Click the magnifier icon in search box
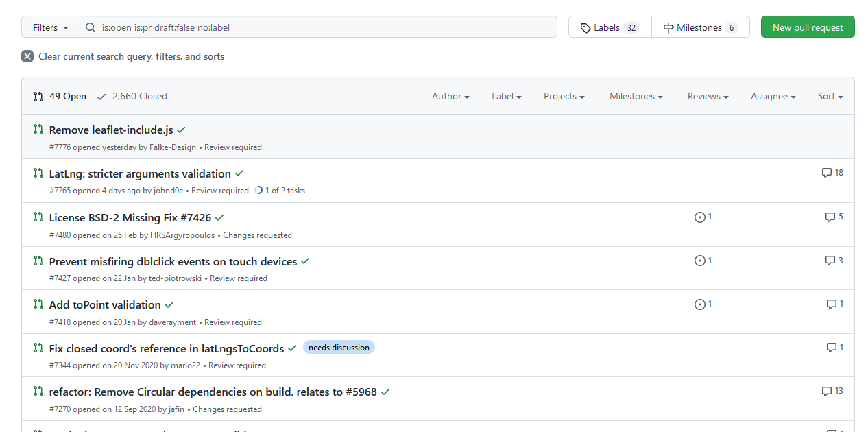 coord(91,28)
